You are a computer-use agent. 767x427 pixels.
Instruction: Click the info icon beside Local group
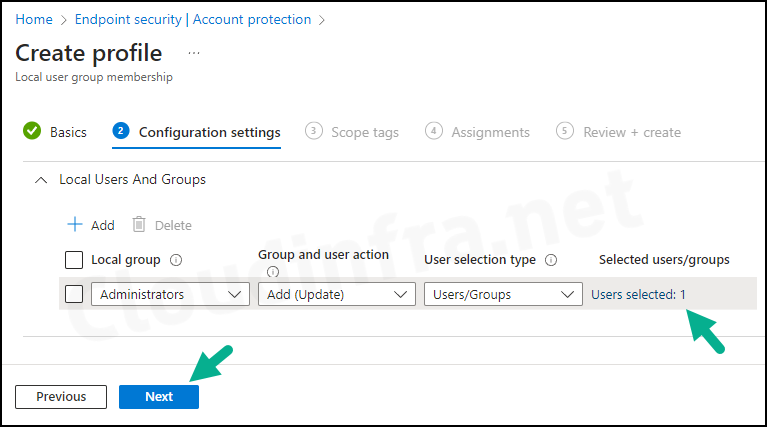[x=176, y=260]
